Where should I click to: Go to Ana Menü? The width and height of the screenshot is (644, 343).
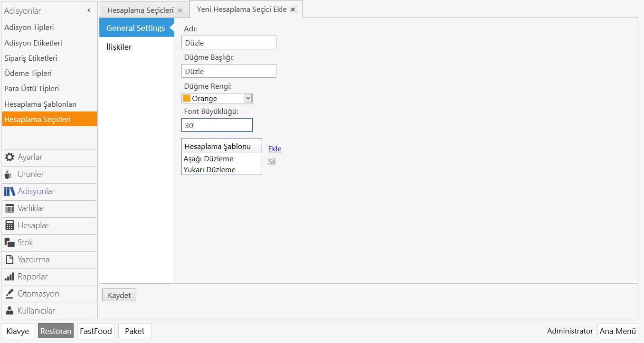click(618, 331)
